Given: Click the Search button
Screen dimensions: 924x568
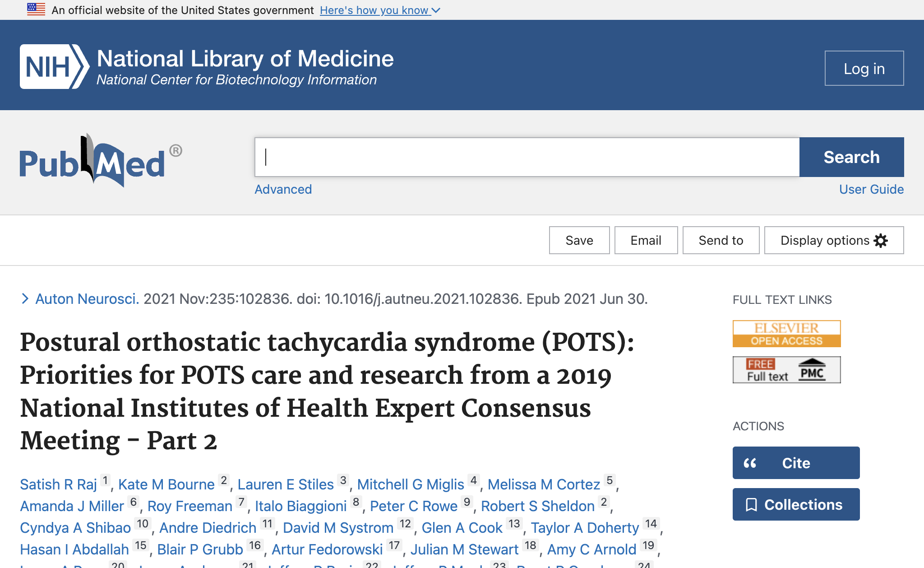Looking at the screenshot, I should [851, 157].
